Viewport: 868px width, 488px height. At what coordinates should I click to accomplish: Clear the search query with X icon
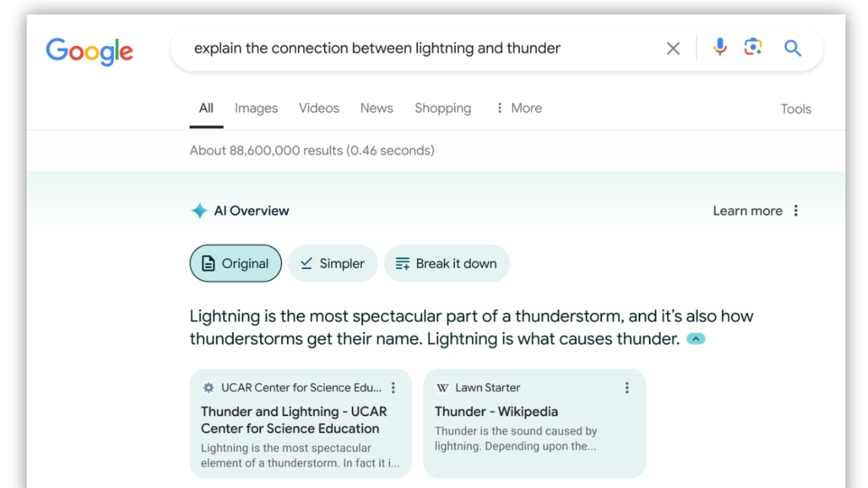click(x=673, y=48)
